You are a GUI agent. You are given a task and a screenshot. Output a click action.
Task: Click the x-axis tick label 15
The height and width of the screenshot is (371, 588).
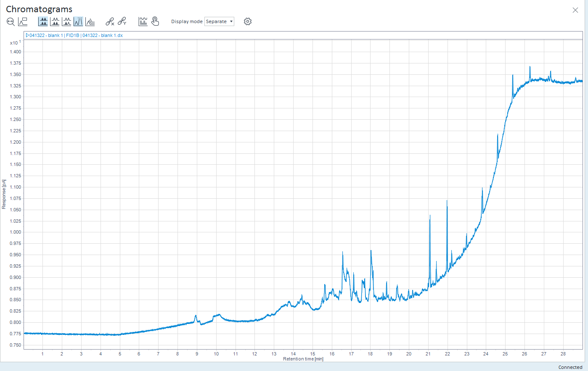[313, 354]
